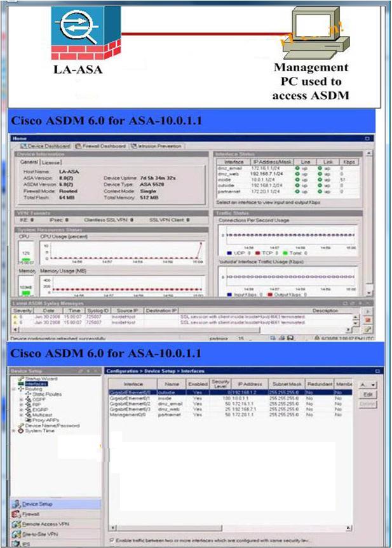The image size is (392, 548).
Task: Click the green Total legend swatch
Action: (285, 253)
